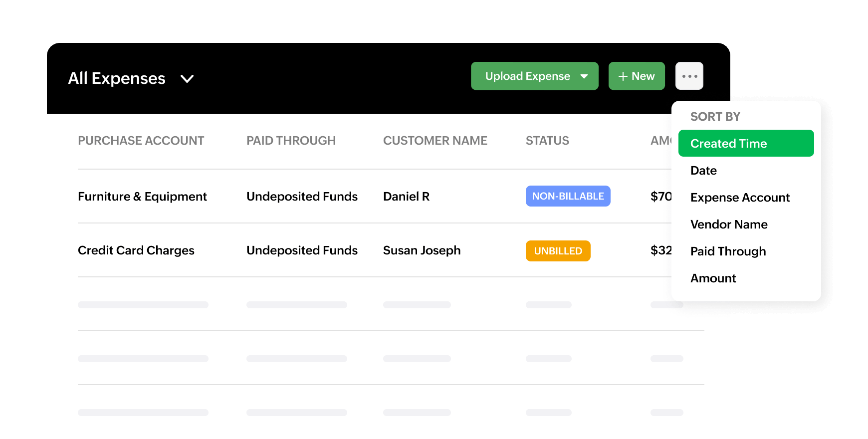The width and height of the screenshot is (868, 439).
Task: Sort expenses by Date
Action: (x=703, y=171)
